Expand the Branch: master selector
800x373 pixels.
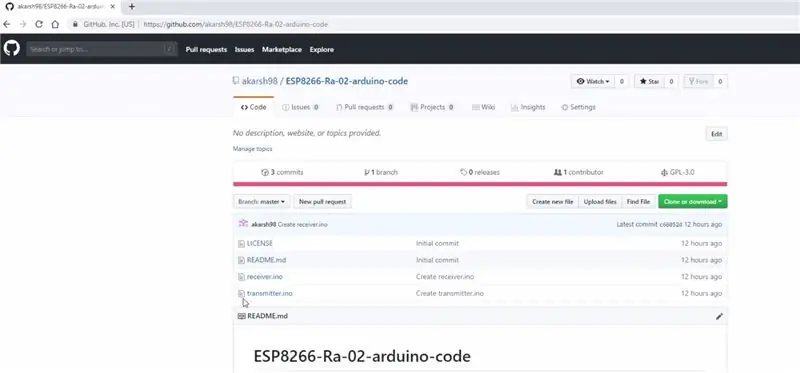pos(262,202)
